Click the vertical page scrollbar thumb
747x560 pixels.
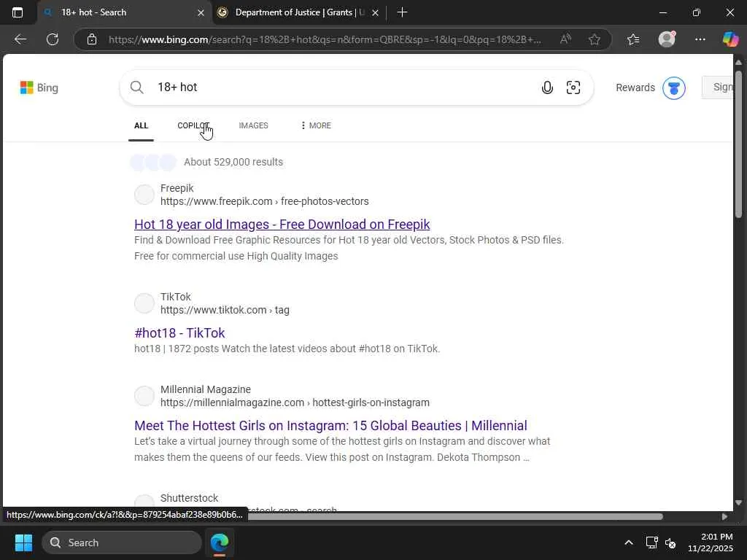[x=738, y=144]
